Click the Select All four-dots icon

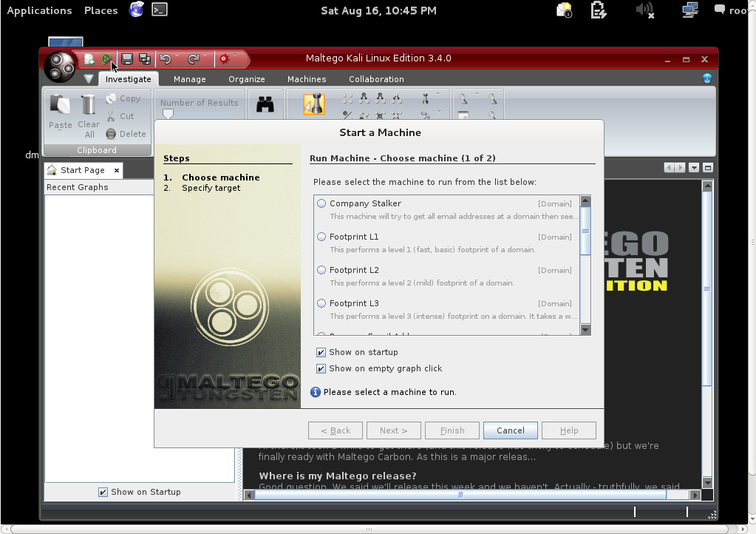pos(347,99)
